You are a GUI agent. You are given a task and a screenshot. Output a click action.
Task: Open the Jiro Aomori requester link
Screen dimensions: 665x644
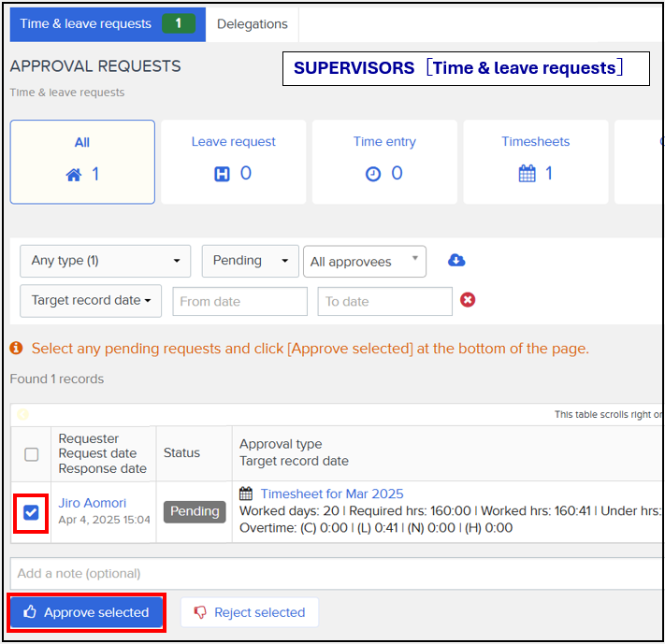[x=93, y=503]
